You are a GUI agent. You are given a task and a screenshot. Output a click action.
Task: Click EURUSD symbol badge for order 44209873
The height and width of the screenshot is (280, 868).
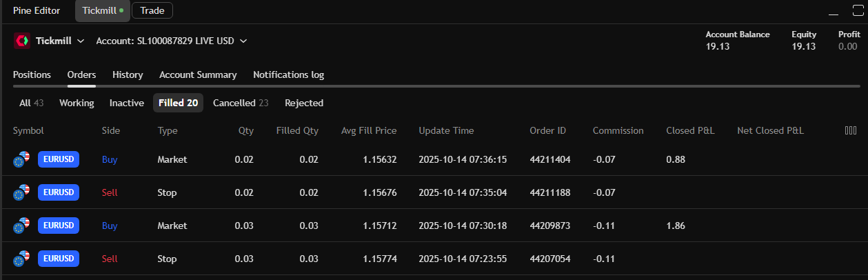(59, 226)
